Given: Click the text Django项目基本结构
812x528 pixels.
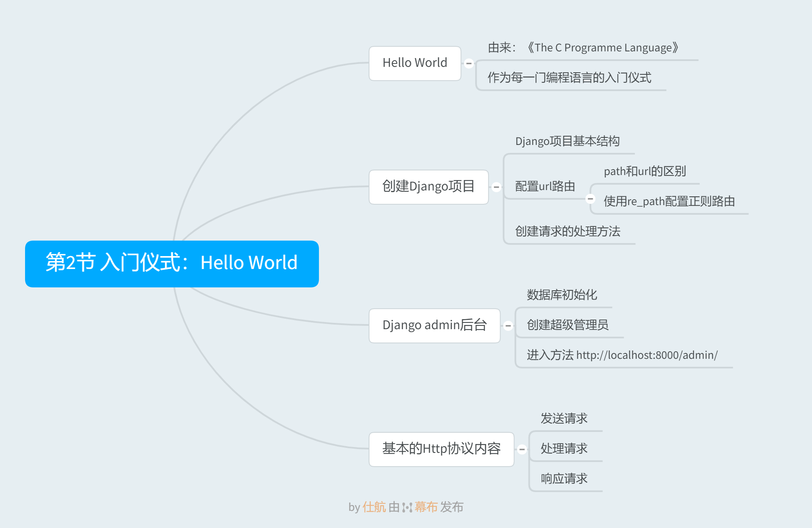Looking at the screenshot, I should (x=567, y=141).
